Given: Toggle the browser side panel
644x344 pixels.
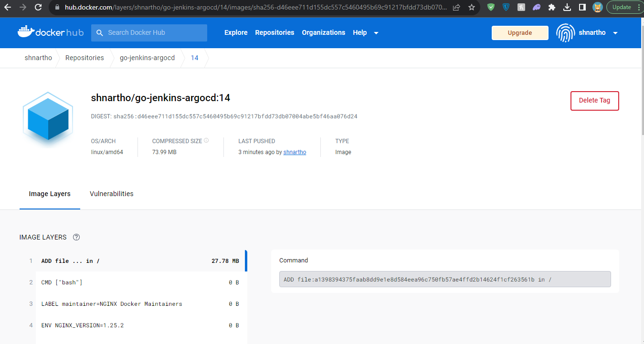Looking at the screenshot, I should coord(582,7).
